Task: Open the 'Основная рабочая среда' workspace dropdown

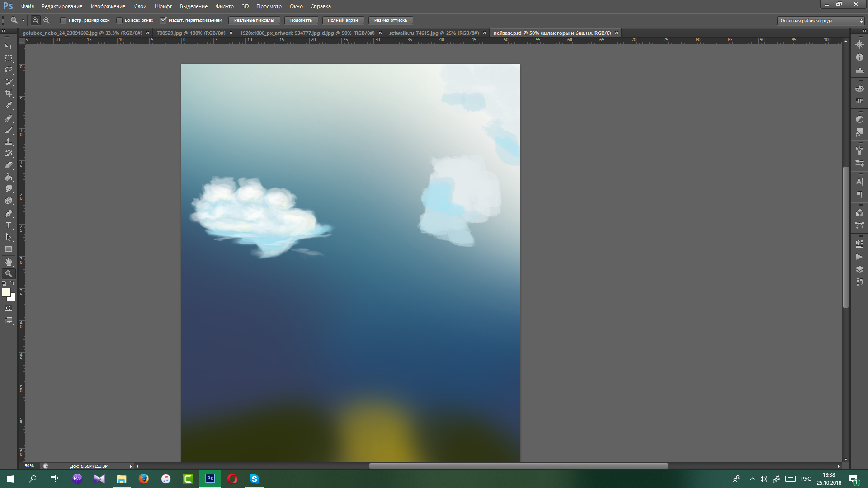Action: click(x=821, y=20)
